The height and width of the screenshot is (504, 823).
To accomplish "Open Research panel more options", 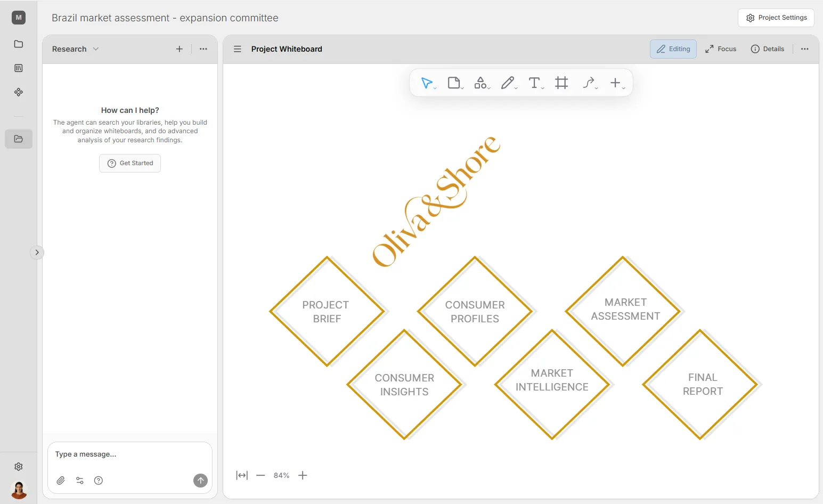I will 203,49.
